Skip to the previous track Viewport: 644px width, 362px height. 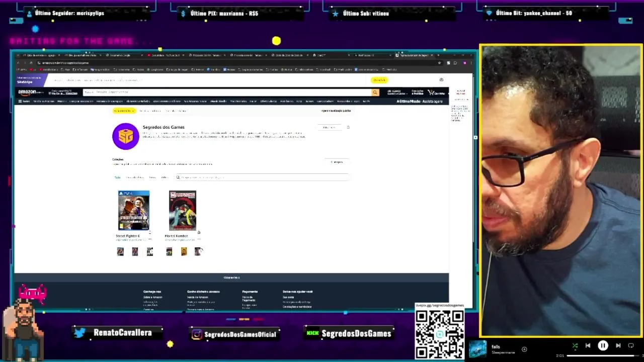pyautogui.click(x=588, y=345)
